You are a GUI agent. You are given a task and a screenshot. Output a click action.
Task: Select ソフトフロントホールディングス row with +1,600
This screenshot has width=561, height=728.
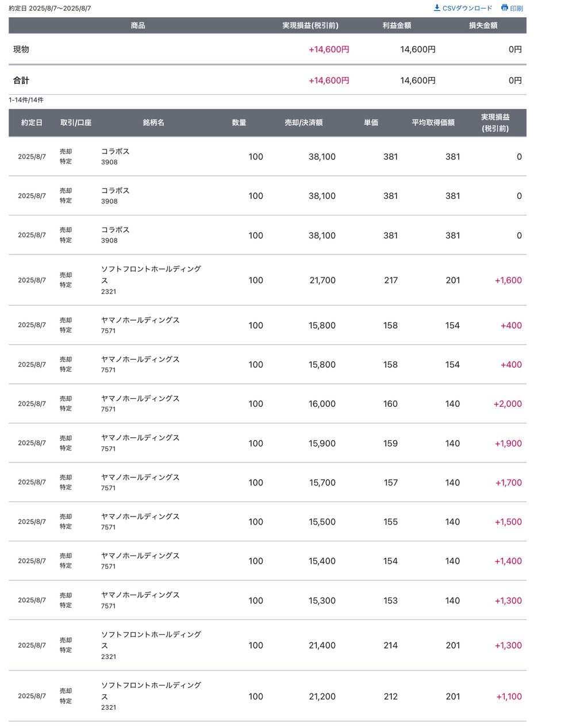[x=267, y=280]
